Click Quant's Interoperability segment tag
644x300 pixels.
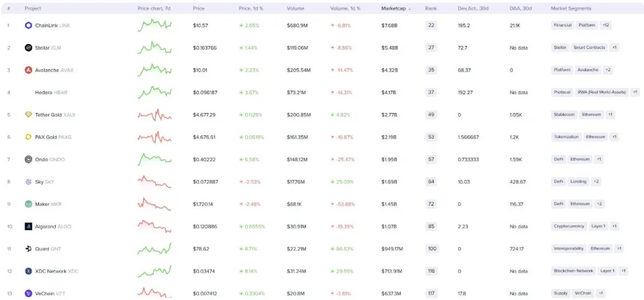pos(569,248)
